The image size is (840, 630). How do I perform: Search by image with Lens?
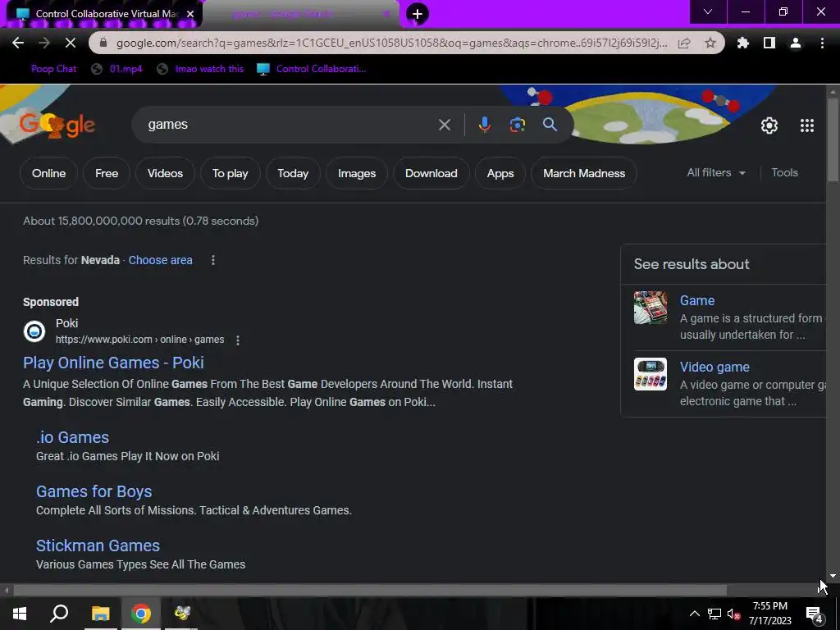click(x=518, y=125)
